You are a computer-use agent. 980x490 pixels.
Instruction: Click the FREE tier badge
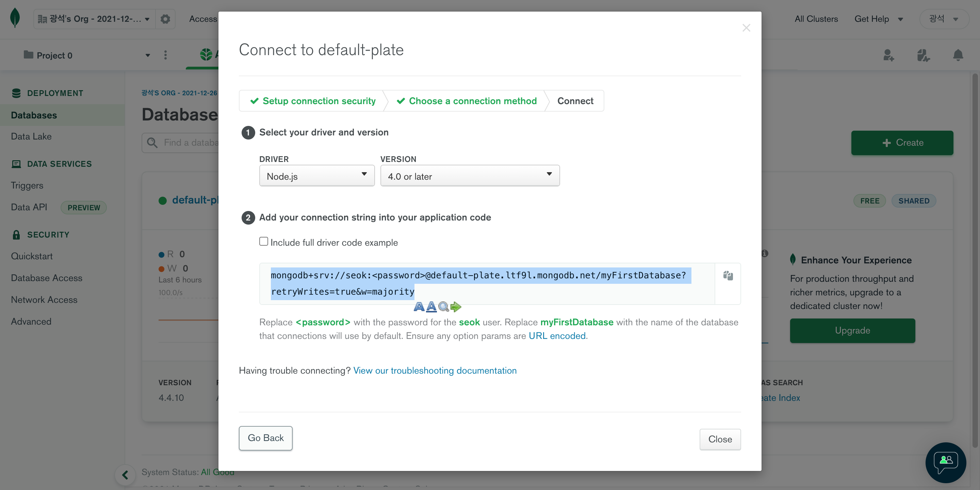[x=870, y=201]
